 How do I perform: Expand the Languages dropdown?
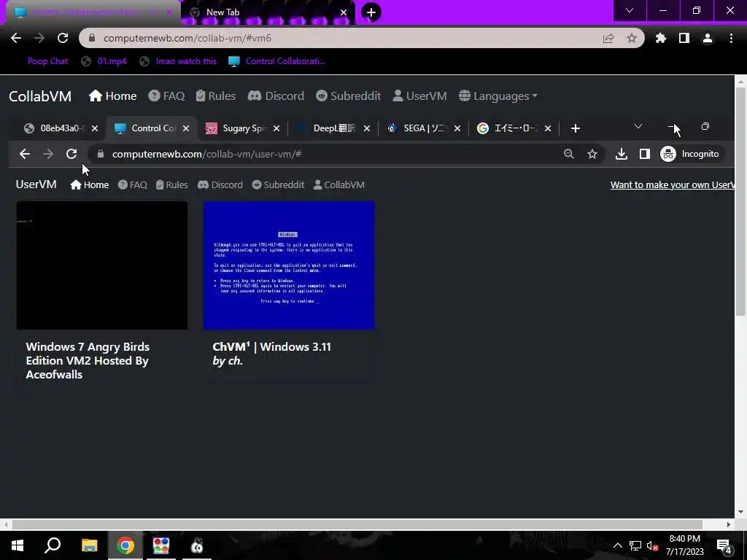point(498,96)
